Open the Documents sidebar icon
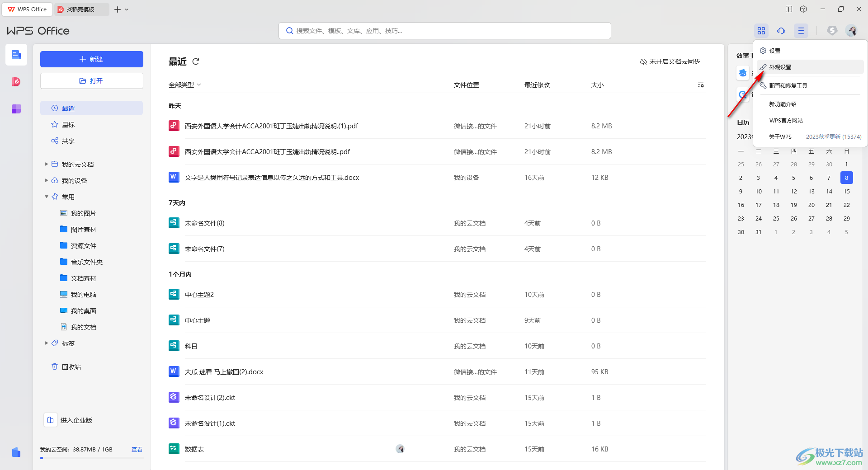Screen dimensions: 868x470 [16, 55]
